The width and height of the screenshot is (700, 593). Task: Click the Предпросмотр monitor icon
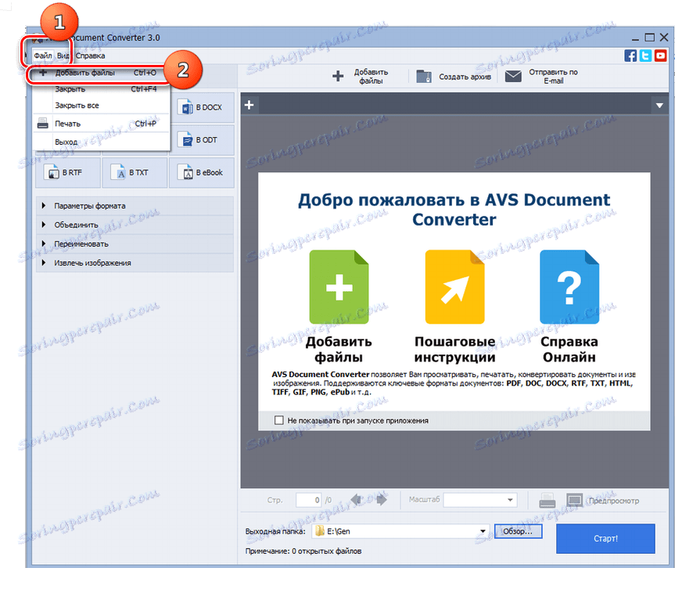tap(574, 500)
